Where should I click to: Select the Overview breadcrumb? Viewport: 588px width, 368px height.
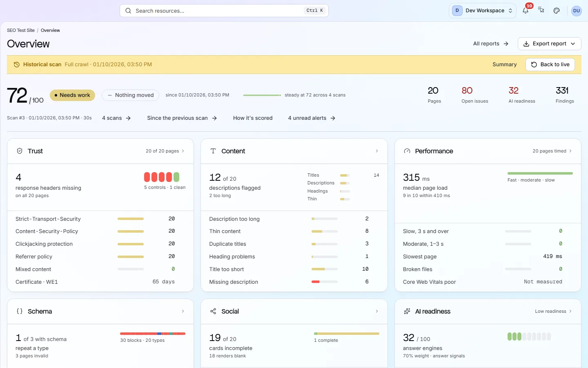point(50,30)
